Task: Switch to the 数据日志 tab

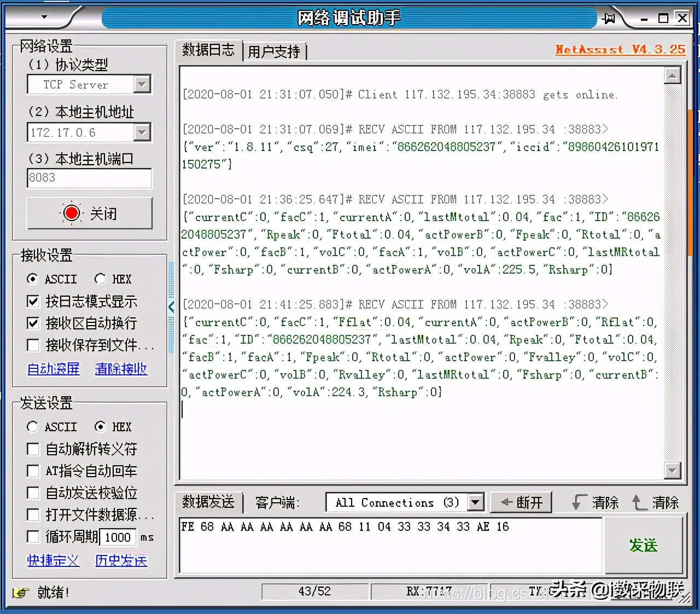Action: coord(208,50)
